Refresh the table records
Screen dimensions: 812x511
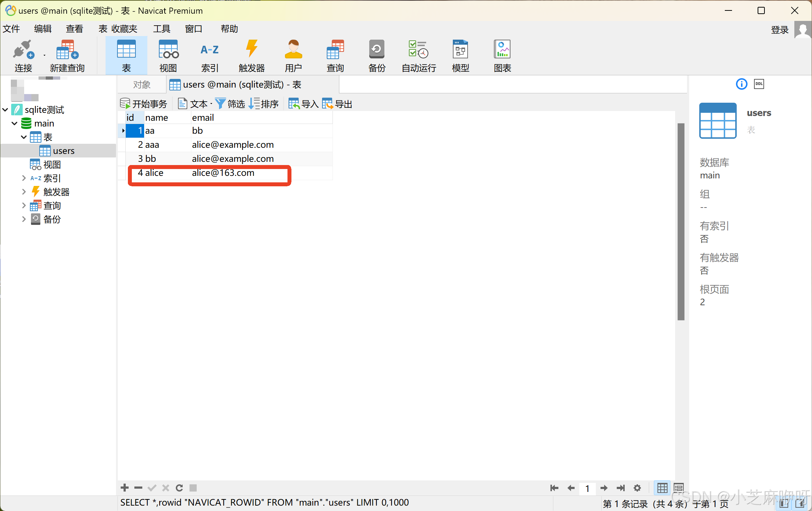pos(179,488)
